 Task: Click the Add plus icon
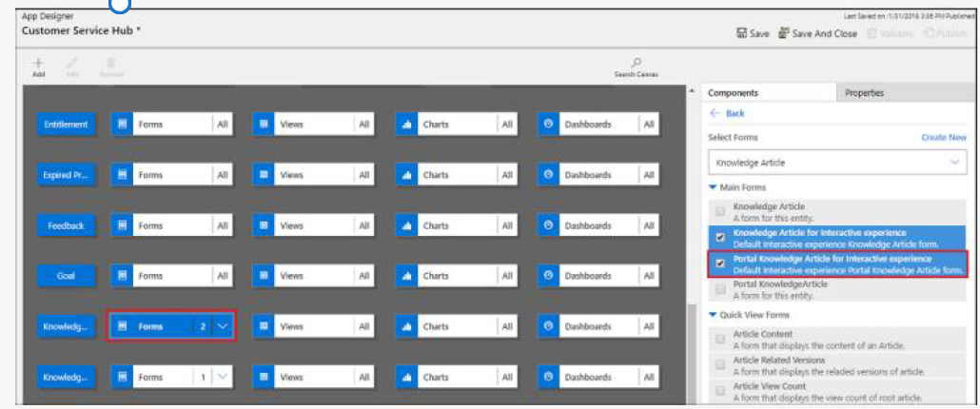coord(38,63)
